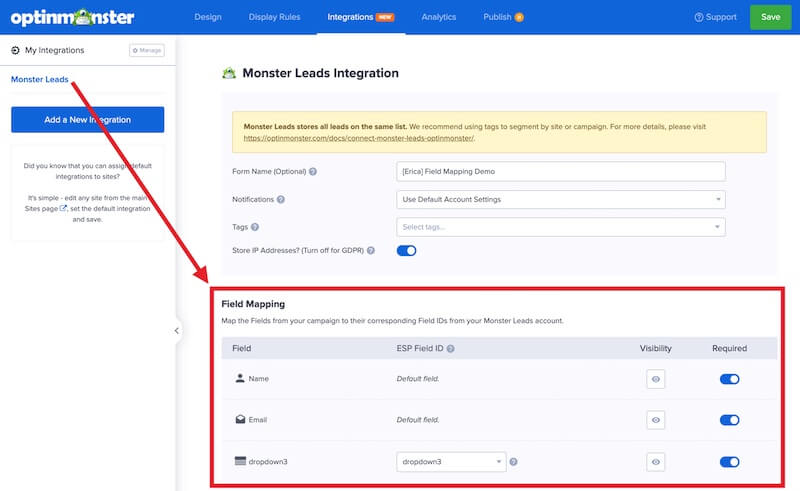Open help tooltip for Store IP Addresses
The image size is (800, 491).
coord(371,251)
